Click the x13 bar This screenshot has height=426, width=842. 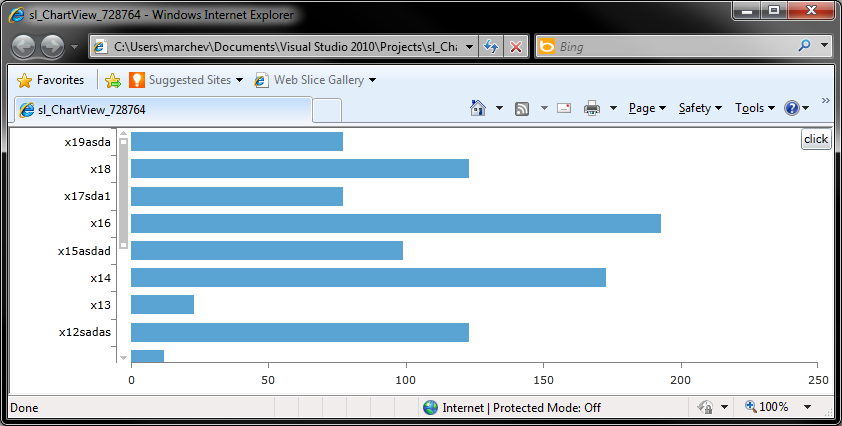162,305
